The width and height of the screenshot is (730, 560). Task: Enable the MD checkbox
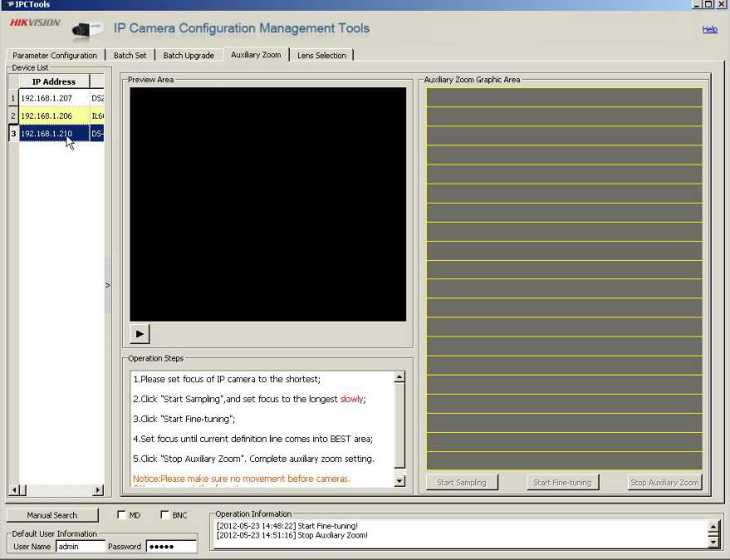coord(121,515)
